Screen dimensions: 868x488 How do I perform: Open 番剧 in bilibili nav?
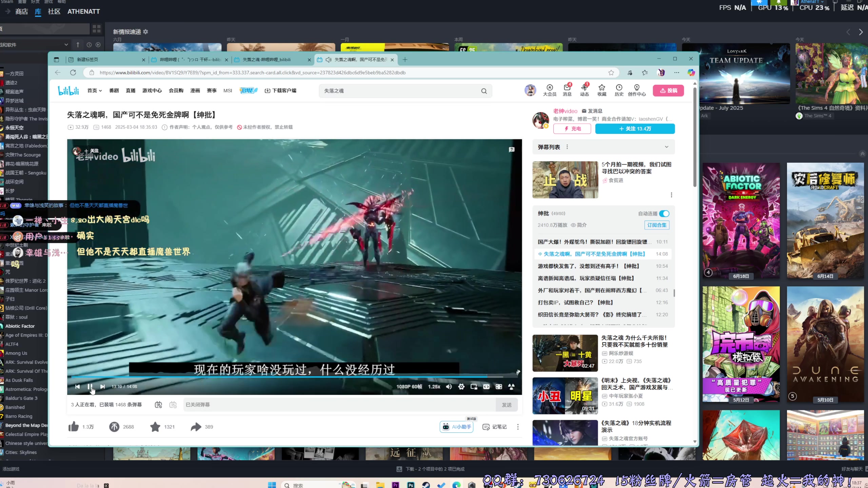[114, 90]
